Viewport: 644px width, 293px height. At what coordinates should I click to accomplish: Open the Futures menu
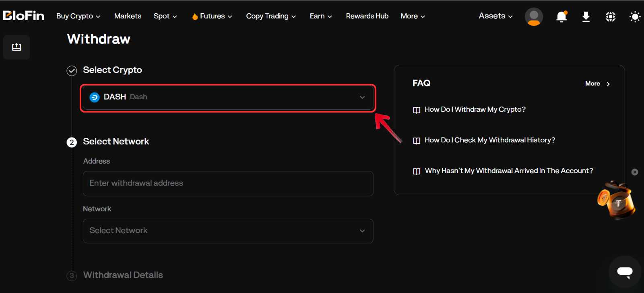(212, 16)
